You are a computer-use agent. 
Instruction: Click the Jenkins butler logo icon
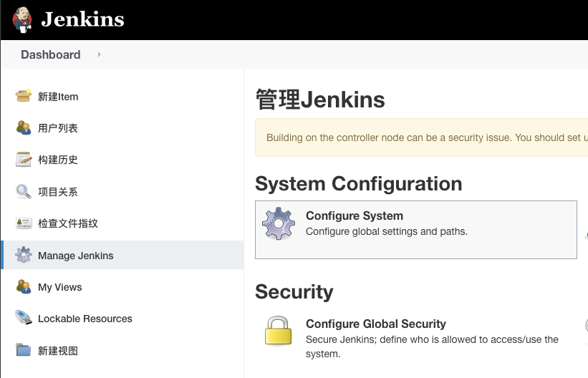point(22,19)
